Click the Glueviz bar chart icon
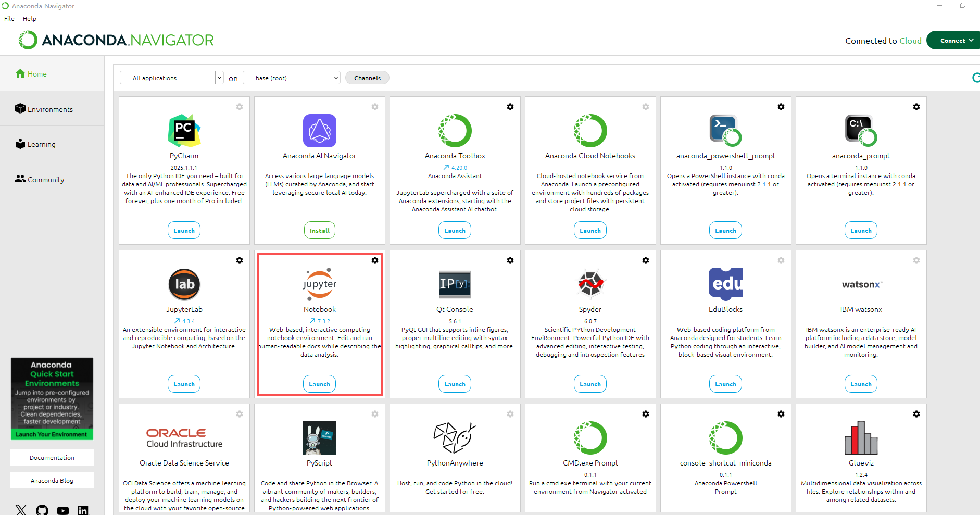Screen dimensions: 980x515 pos(861,438)
